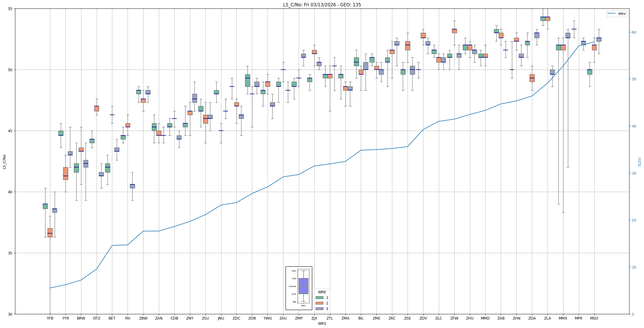644x328 pixels.
Task: Click the ELEV right axis title
Action: click(x=640, y=162)
